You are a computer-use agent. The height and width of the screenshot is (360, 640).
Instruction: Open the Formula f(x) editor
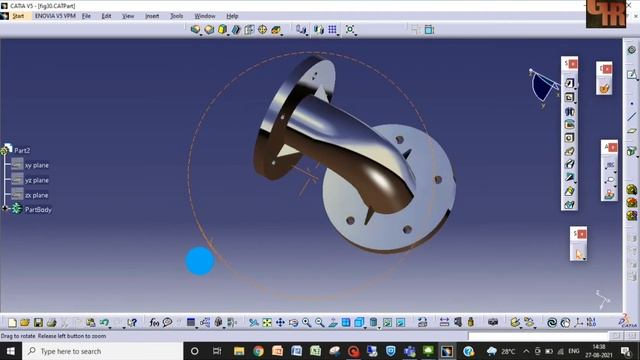click(154, 323)
